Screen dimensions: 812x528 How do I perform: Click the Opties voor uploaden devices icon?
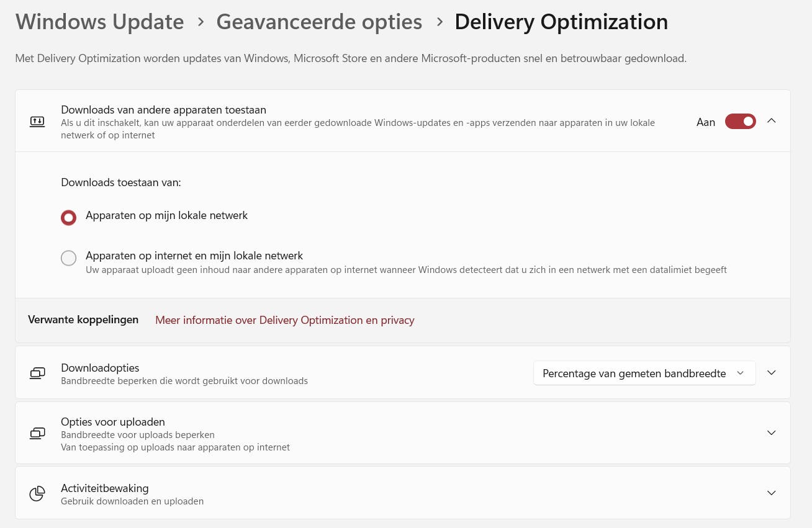pyautogui.click(x=37, y=433)
